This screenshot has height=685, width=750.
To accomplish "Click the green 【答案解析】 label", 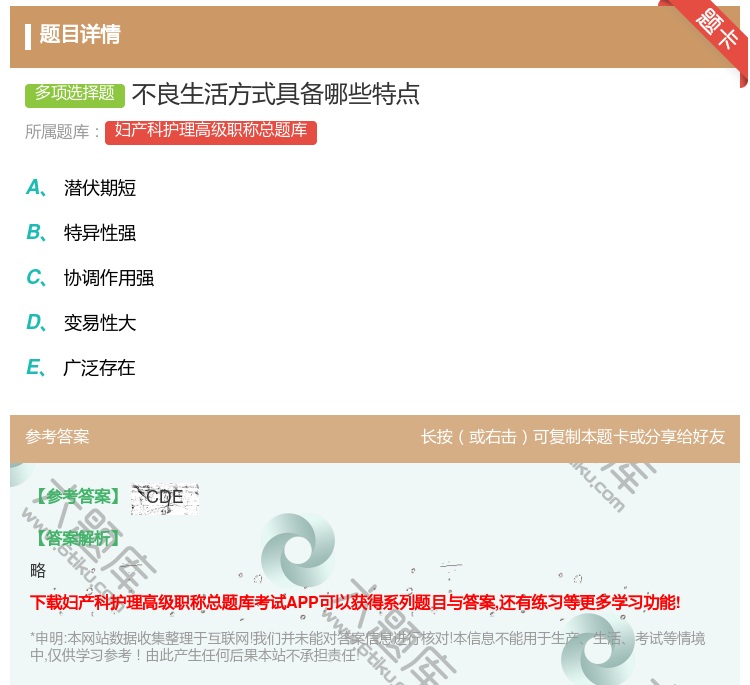I will (78, 539).
